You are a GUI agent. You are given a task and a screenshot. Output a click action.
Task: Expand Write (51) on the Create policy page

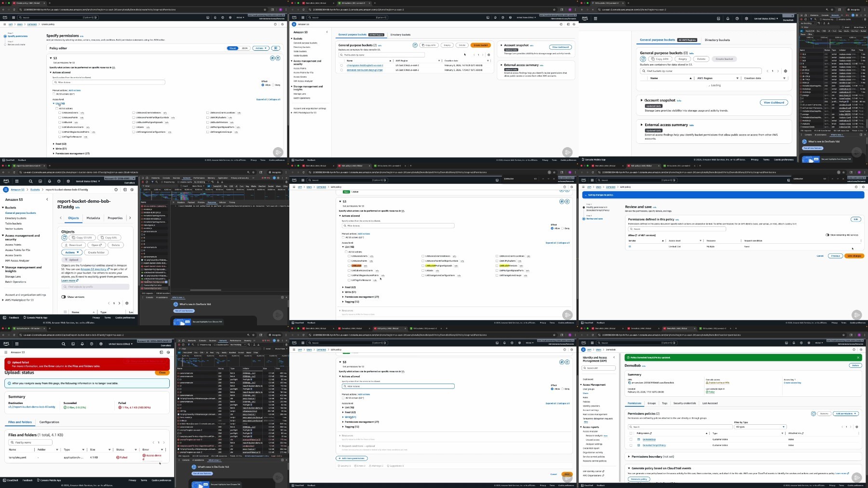pos(60,149)
